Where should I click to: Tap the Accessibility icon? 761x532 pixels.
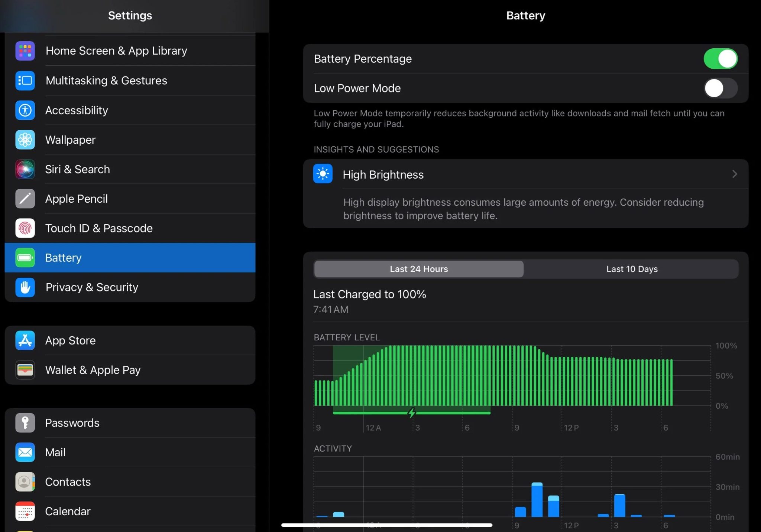click(x=25, y=110)
